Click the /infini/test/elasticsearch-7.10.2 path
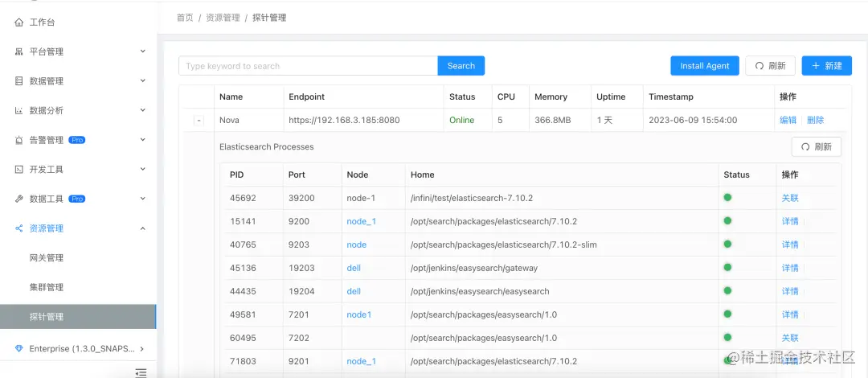The height and width of the screenshot is (378, 868). 472,198
